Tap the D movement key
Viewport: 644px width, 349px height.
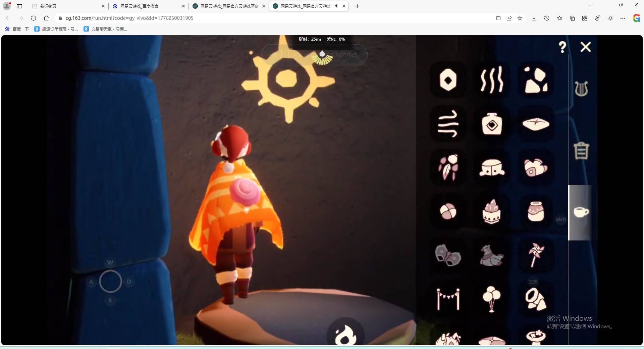pyautogui.click(x=129, y=282)
